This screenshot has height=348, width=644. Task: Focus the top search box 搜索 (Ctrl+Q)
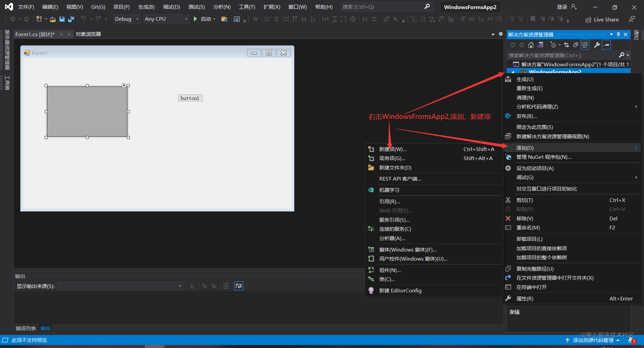click(386, 7)
